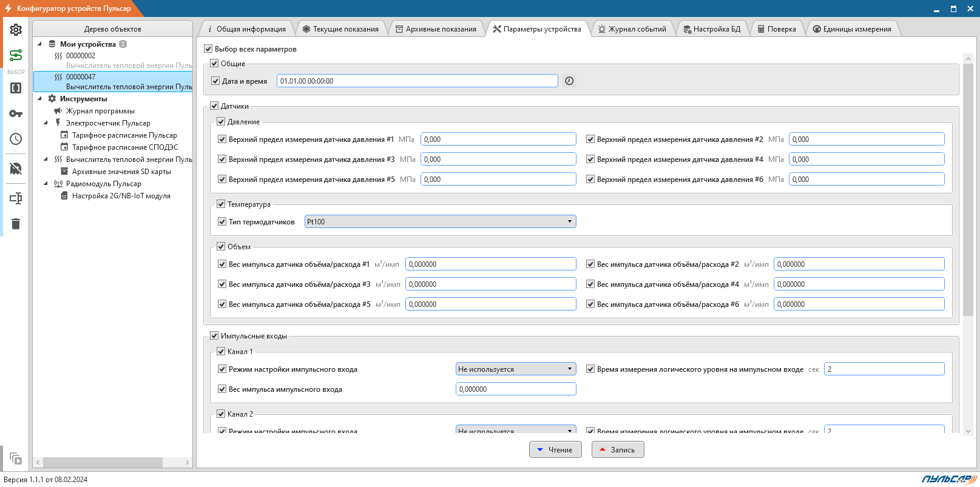This screenshot has height=487, width=980.
Task: Click heat icon of Вычислитель tool node
Action: click(58, 159)
